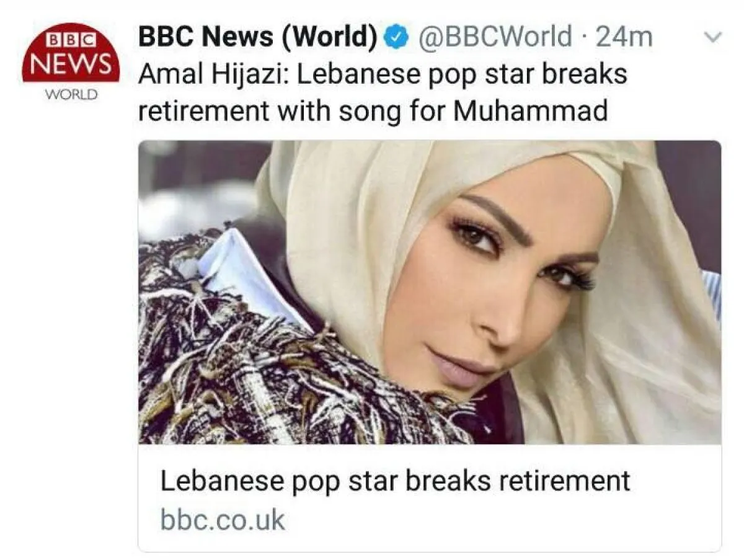
Task: Open the "Lebanese pop star breaks retirement" card title
Action: coord(395,481)
